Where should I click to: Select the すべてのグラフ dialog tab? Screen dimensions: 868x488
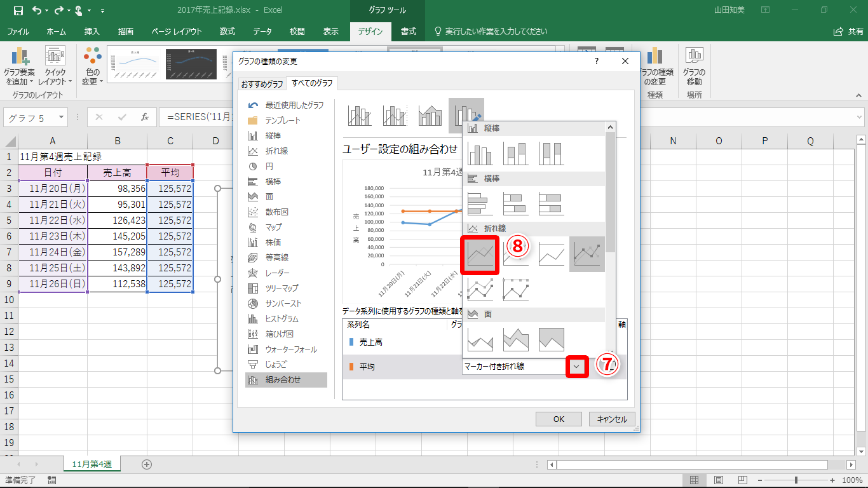click(x=312, y=83)
